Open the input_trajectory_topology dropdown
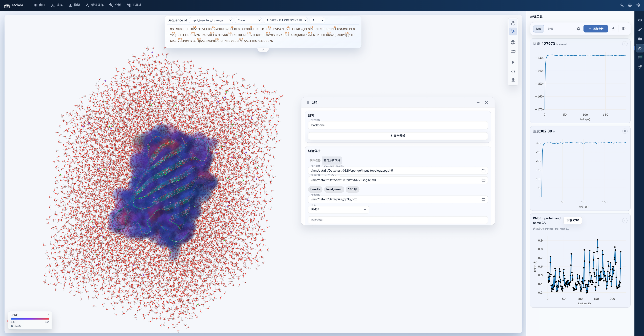Screen dimensions: 644x336 click(x=211, y=20)
